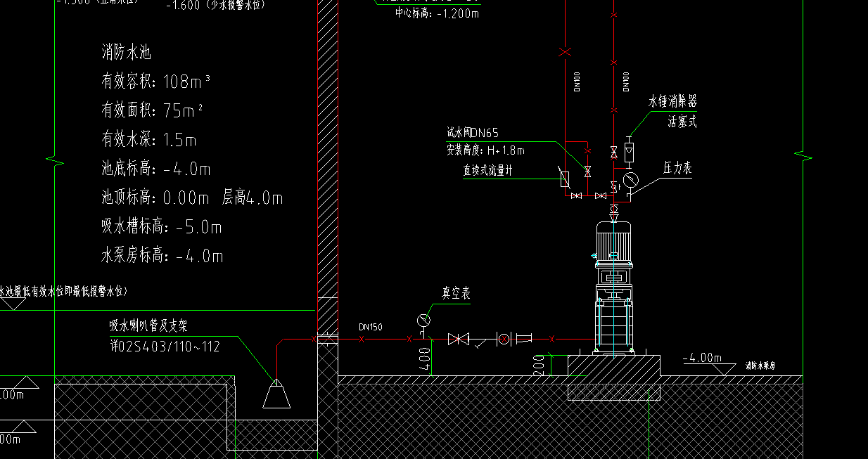Click the 水锤消除器 label
Viewport: 868px width, 459px height.
pyautogui.click(x=672, y=102)
